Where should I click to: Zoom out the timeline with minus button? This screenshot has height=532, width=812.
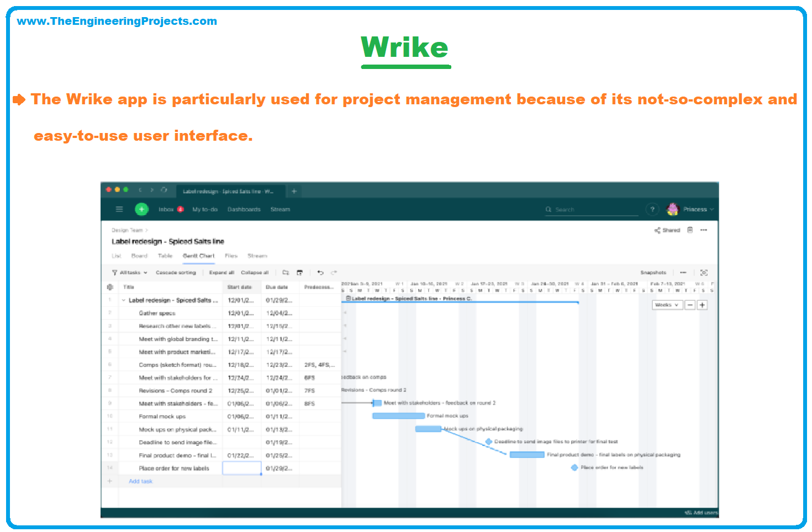coord(690,305)
